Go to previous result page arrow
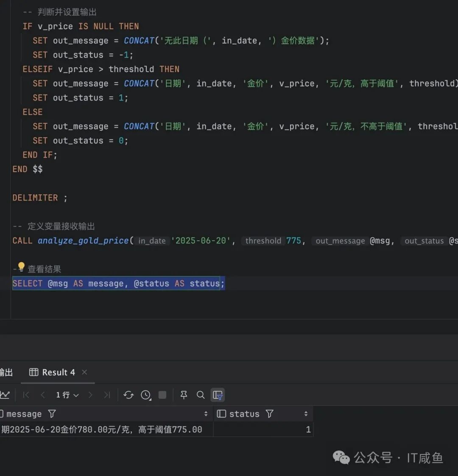This screenshot has width=458, height=476. pos(42,395)
